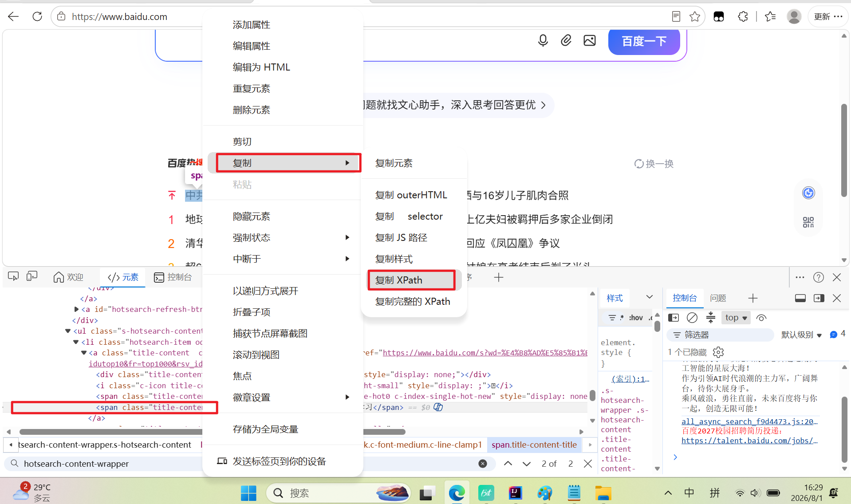Toggle device emulation mode
Viewport: 851px width, 504px height.
tap(32, 277)
